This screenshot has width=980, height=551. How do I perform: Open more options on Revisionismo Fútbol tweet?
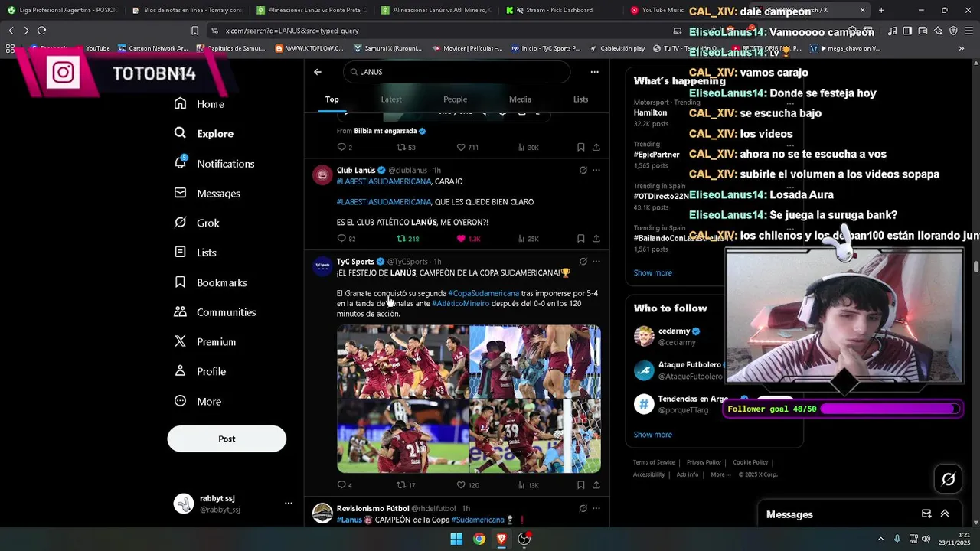click(x=596, y=508)
